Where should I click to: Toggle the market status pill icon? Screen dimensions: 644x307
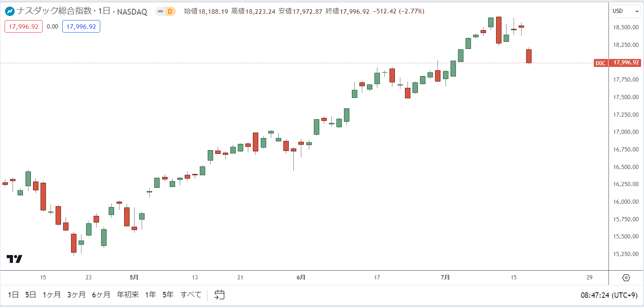[x=160, y=12]
